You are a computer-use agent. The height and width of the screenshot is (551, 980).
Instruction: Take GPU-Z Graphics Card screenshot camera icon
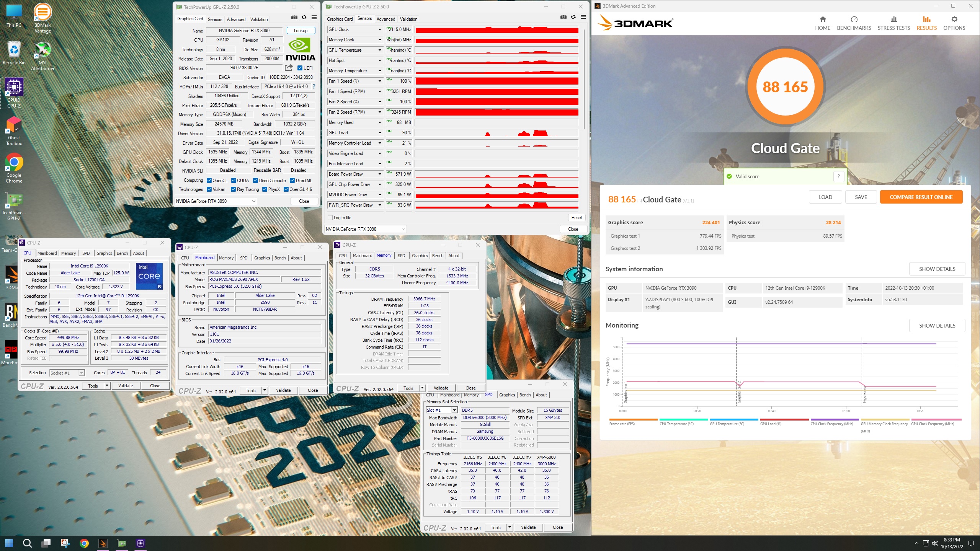coord(294,17)
